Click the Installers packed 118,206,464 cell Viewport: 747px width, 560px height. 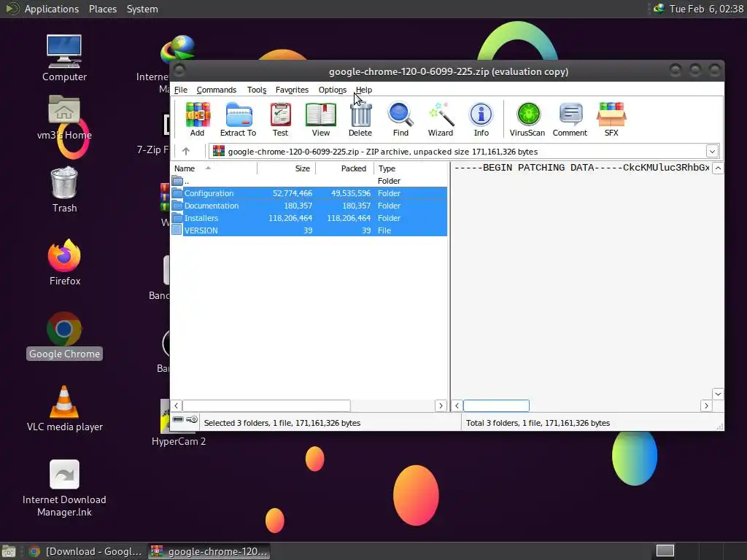(x=348, y=218)
